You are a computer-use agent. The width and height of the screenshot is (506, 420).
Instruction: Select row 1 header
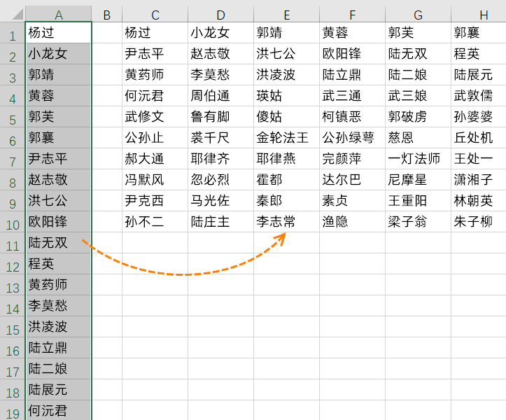pyautogui.click(x=13, y=32)
